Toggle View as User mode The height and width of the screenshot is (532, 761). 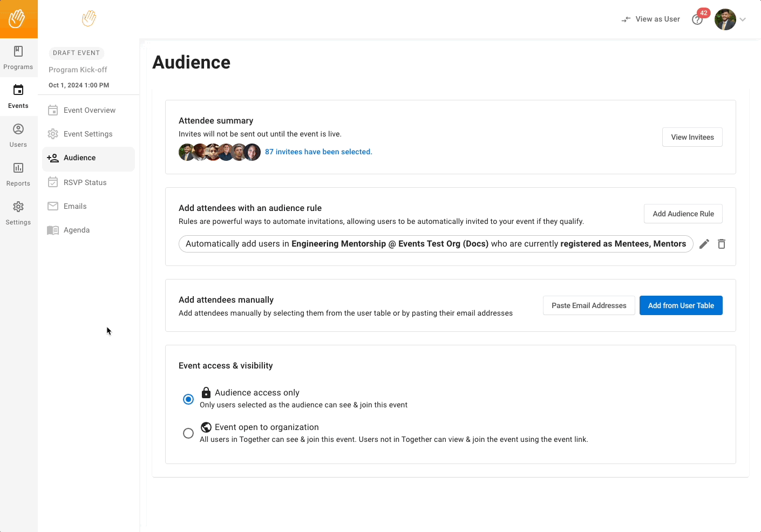click(x=650, y=19)
